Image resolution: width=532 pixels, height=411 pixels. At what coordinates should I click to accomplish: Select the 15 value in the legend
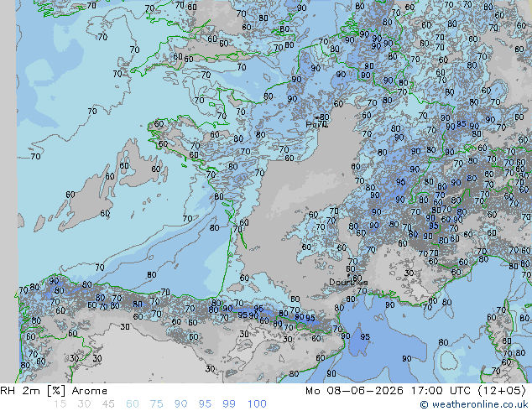coord(60,404)
